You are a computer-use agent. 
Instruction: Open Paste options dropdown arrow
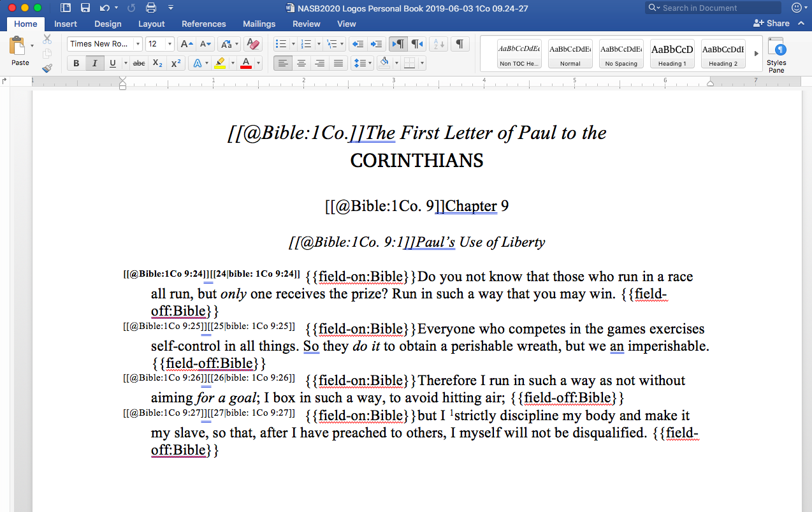[x=32, y=46]
